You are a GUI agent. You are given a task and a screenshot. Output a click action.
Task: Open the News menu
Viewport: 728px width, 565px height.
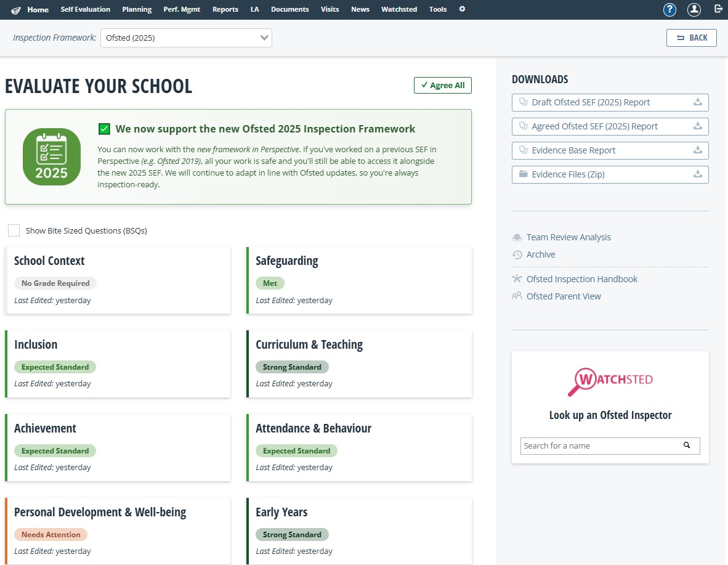coord(360,9)
